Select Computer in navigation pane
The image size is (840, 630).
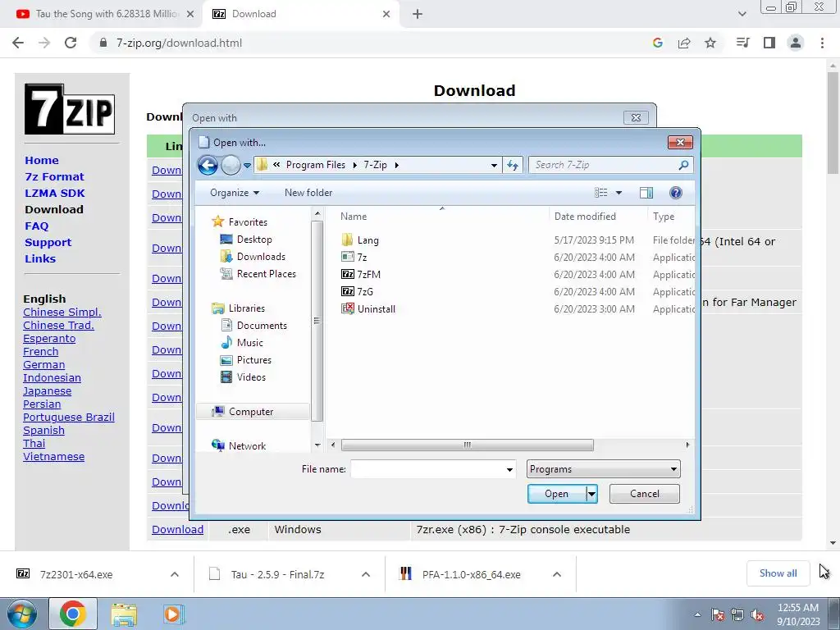pyautogui.click(x=251, y=412)
